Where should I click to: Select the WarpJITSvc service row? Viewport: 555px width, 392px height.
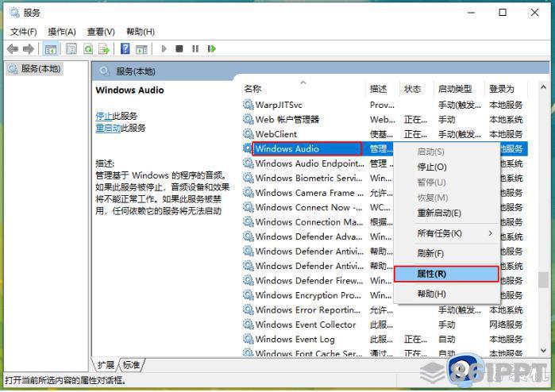tap(385, 105)
